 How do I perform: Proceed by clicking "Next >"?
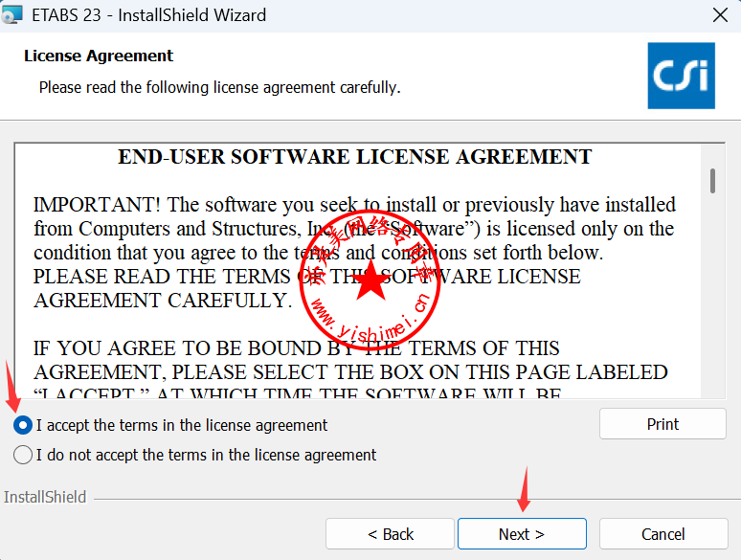coord(522,534)
